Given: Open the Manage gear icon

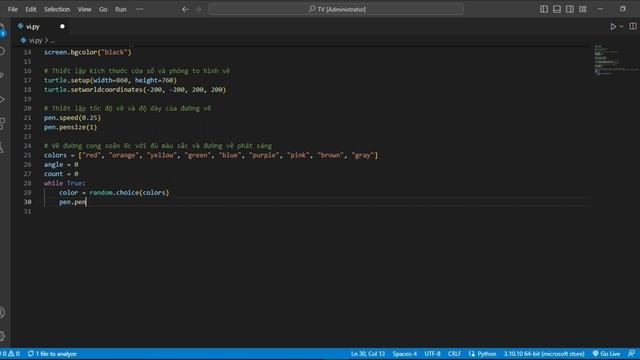Looking at the screenshot, I should click(x=2, y=336).
